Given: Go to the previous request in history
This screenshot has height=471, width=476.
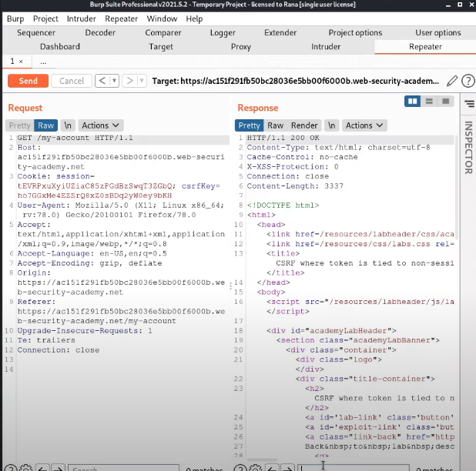Looking at the screenshot, I should 102,81.
